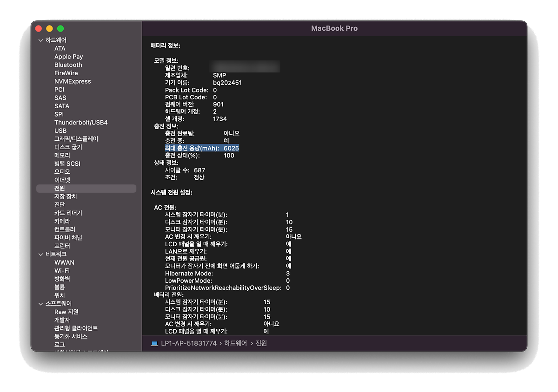The height and width of the screenshot is (392, 558).
Task: Select 개발자 in the sidebar
Action: coord(62,320)
